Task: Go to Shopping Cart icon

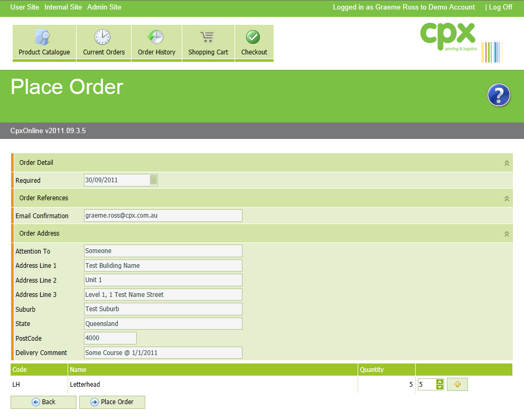Action: 208,38
